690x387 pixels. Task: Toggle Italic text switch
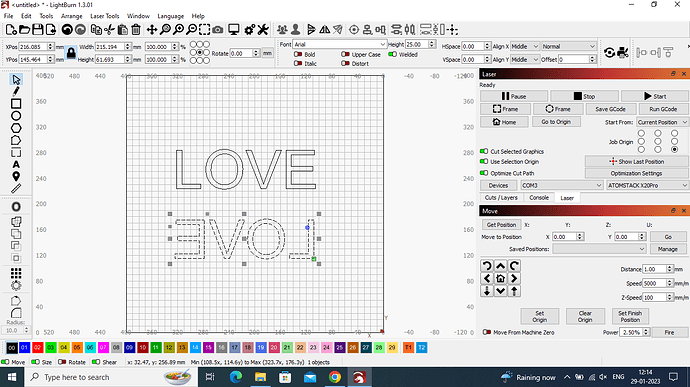pos(298,63)
